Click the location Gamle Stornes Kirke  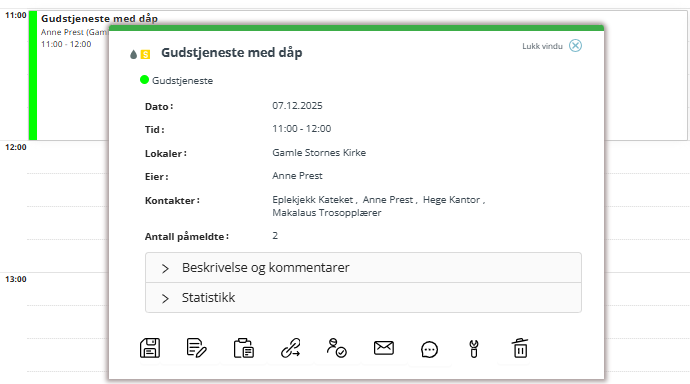pyautogui.click(x=319, y=153)
